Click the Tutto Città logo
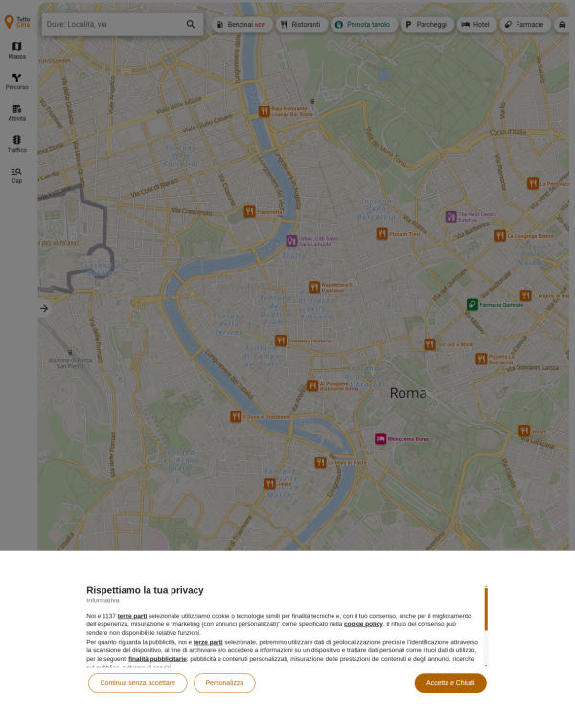575x728 pixels. [x=17, y=21]
